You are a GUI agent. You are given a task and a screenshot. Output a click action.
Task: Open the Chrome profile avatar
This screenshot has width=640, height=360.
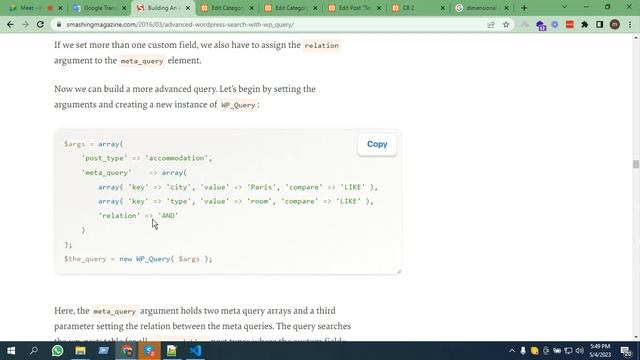coord(615,24)
